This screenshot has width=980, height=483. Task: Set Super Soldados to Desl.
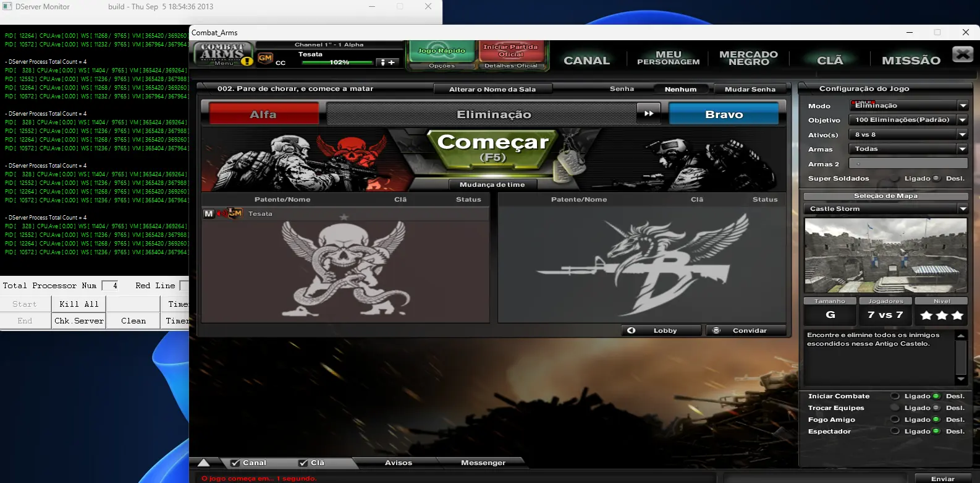point(936,178)
